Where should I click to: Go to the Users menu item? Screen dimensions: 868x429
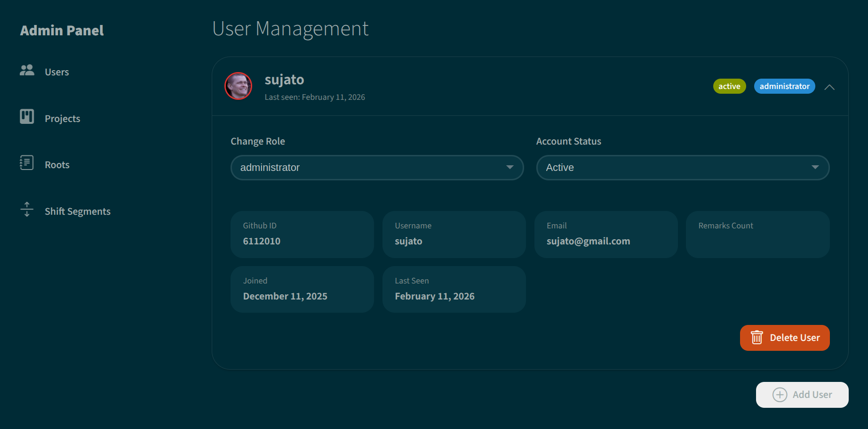pos(57,72)
